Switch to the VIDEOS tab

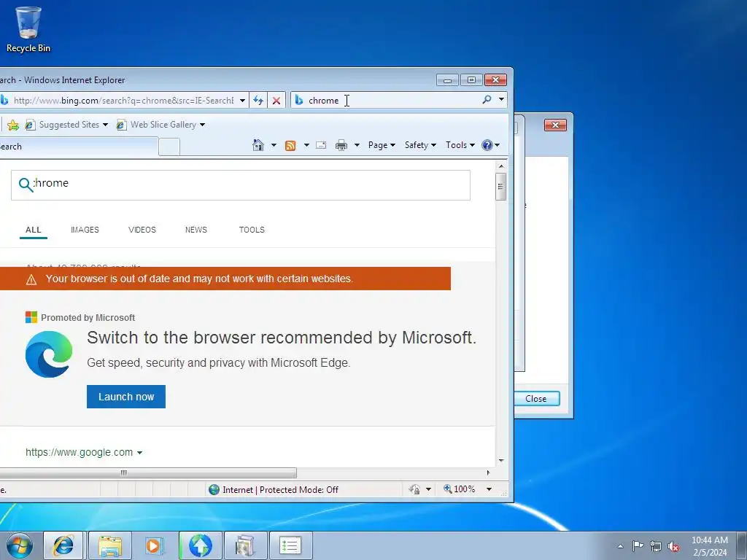pyautogui.click(x=142, y=230)
